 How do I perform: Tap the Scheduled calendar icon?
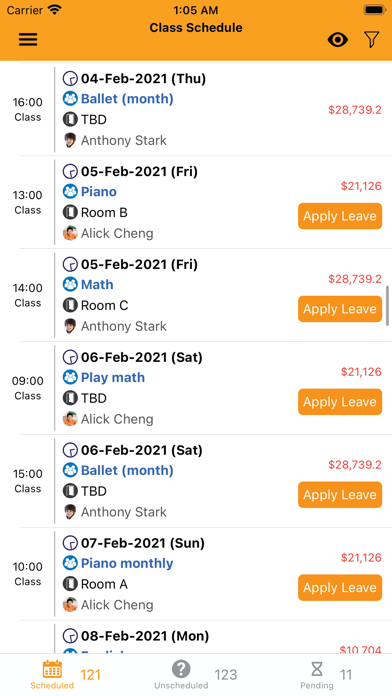point(52,669)
